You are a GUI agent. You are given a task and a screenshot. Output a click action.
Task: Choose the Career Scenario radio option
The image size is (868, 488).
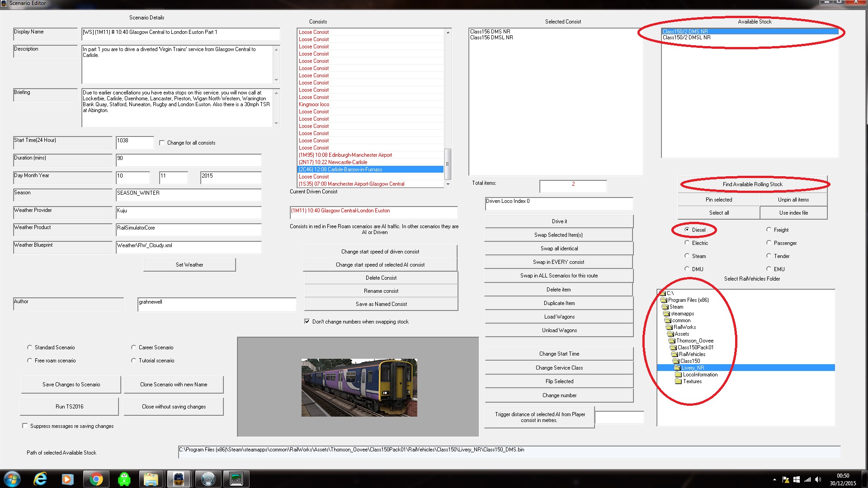coord(133,347)
